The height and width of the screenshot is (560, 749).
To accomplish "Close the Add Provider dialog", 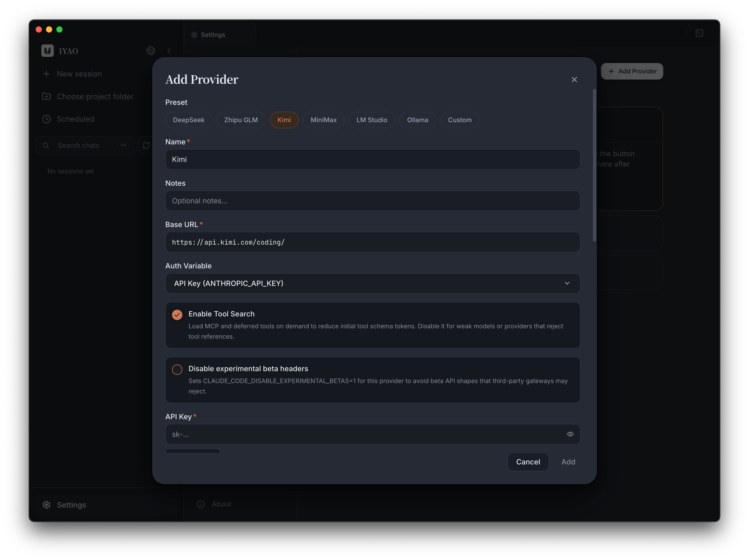I will pos(574,80).
